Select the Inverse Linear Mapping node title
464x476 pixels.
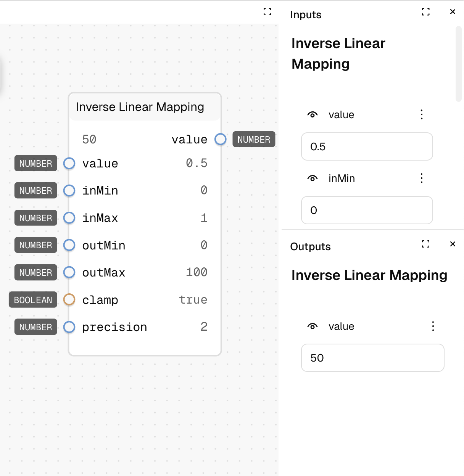click(140, 107)
